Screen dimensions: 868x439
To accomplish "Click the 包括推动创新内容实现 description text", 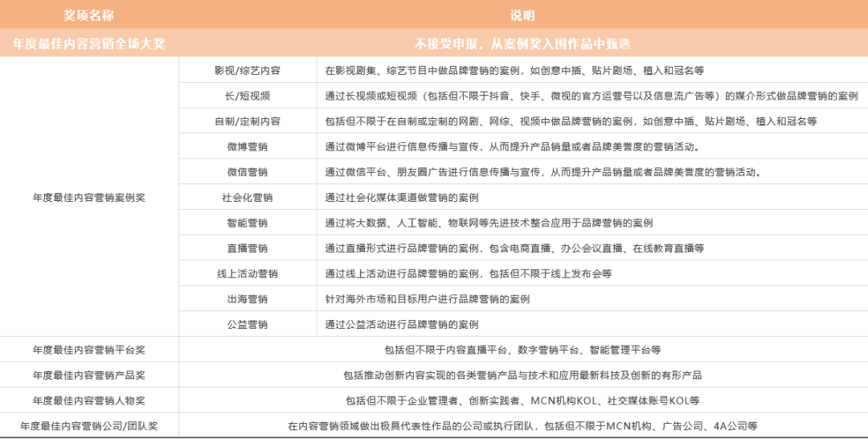I will pyautogui.click(x=522, y=375).
